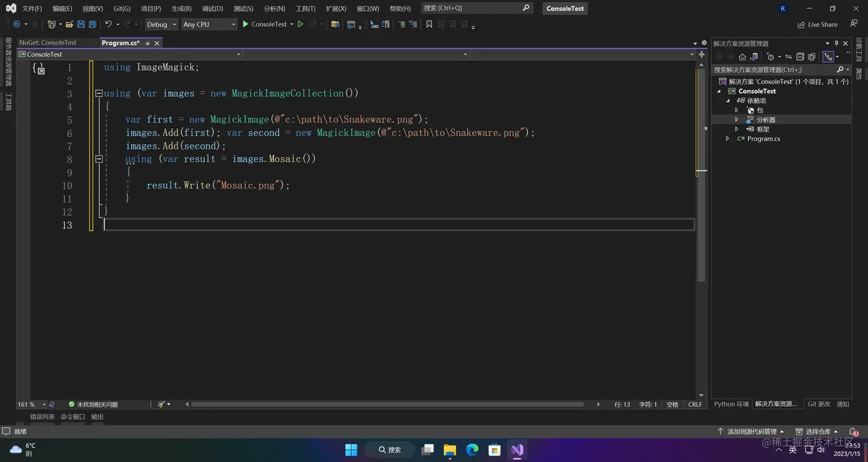Open the ConsoleTest startup project dropdown arrow
Image resolution: width=868 pixels, height=462 pixels.
click(292, 24)
